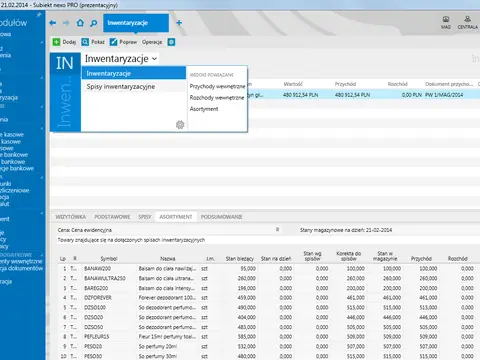Open Asortyment related view

204,109
